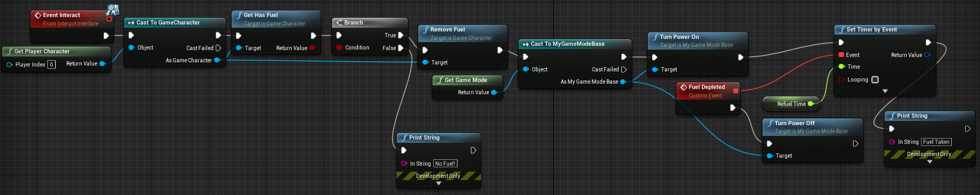Click Fuel Depleted execution output pin

pos(733,108)
